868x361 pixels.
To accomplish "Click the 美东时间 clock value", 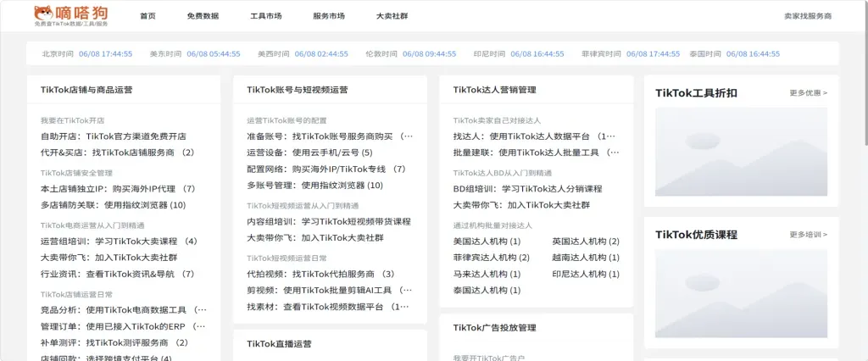I will point(214,53).
